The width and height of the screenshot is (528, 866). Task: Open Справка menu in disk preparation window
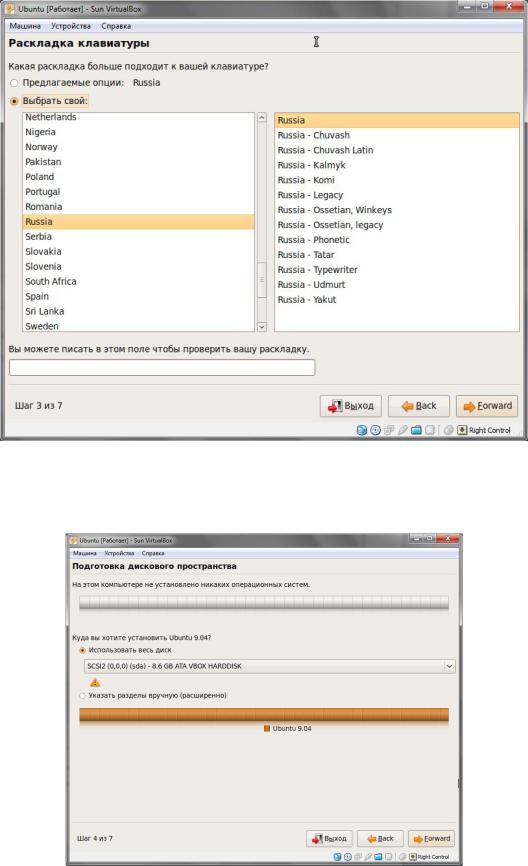[153, 553]
